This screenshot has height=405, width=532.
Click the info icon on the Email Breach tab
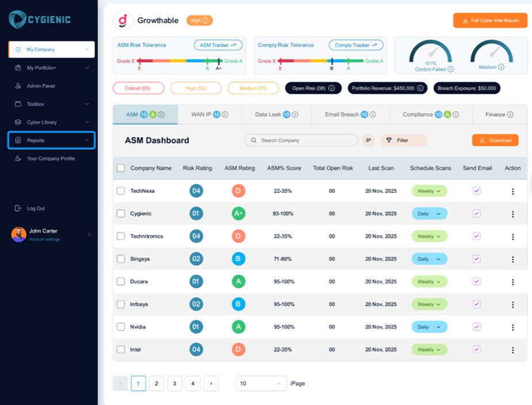click(373, 114)
